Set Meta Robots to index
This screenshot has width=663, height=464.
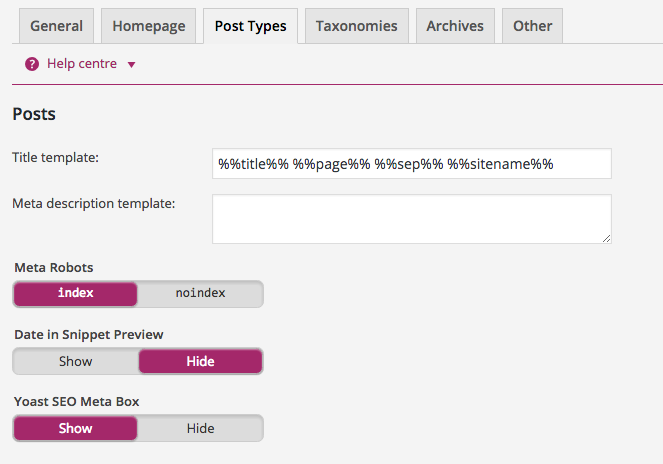(76, 294)
